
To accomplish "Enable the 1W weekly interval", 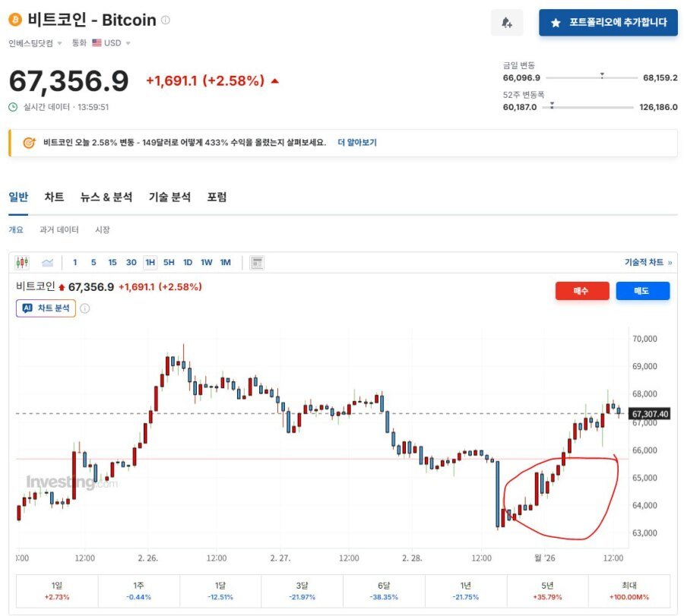I will [207, 261].
